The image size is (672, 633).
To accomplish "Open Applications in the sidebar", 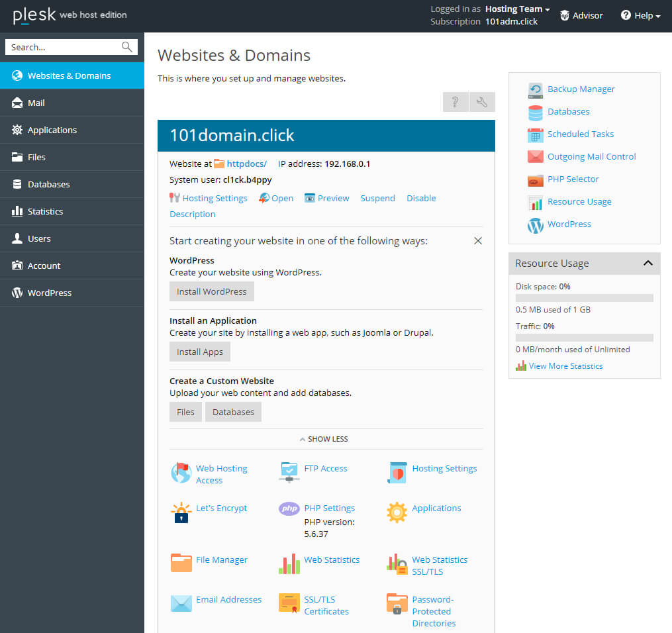I will pyautogui.click(x=72, y=130).
